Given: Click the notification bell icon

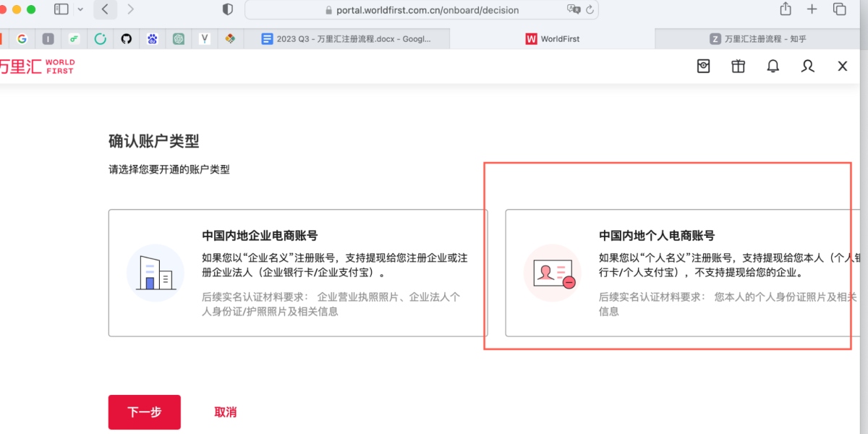Looking at the screenshot, I should [773, 67].
